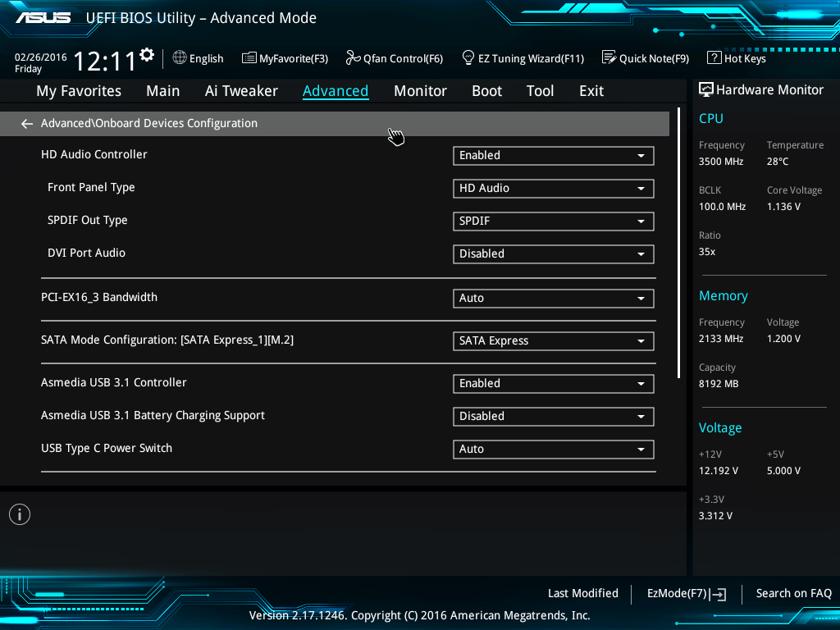Image resolution: width=840 pixels, height=630 pixels.
Task: Open the Search on FAQ link
Action: 793,593
